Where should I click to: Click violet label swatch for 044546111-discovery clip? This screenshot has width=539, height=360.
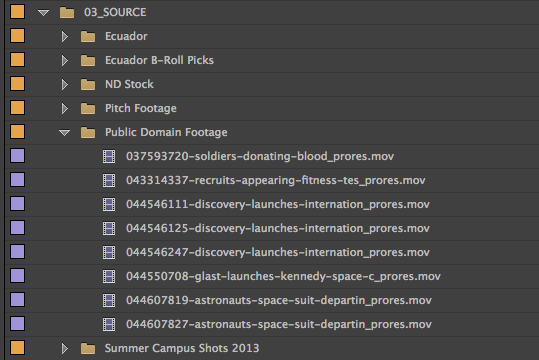tap(18, 204)
